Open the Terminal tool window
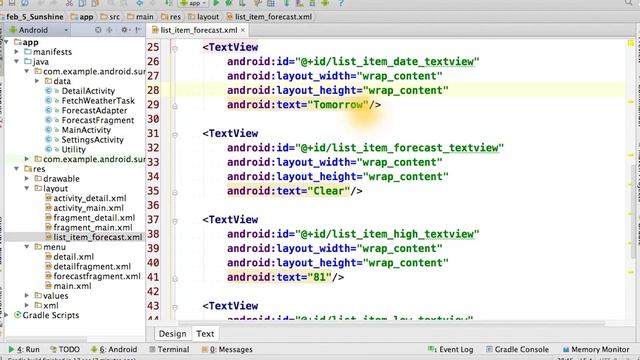Viewport: 640px width, 360px height. coord(169,349)
